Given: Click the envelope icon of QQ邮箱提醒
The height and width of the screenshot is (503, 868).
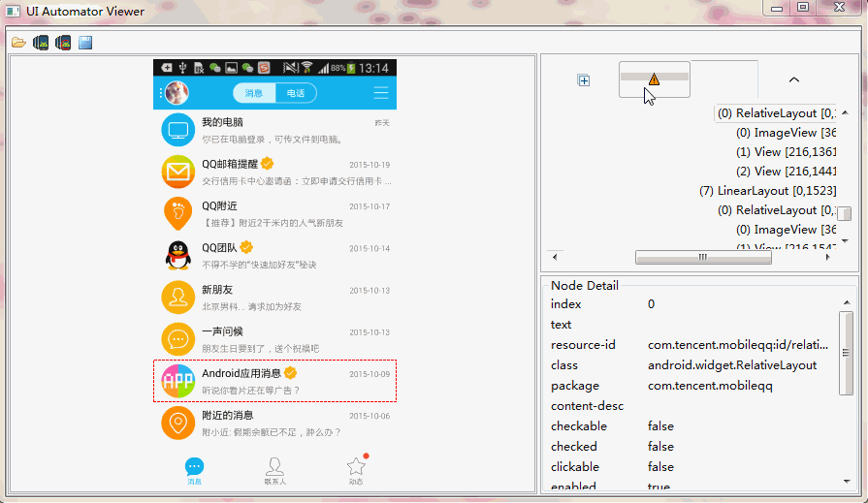Looking at the screenshot, I should pyautogui.click(x=177, y=173).
